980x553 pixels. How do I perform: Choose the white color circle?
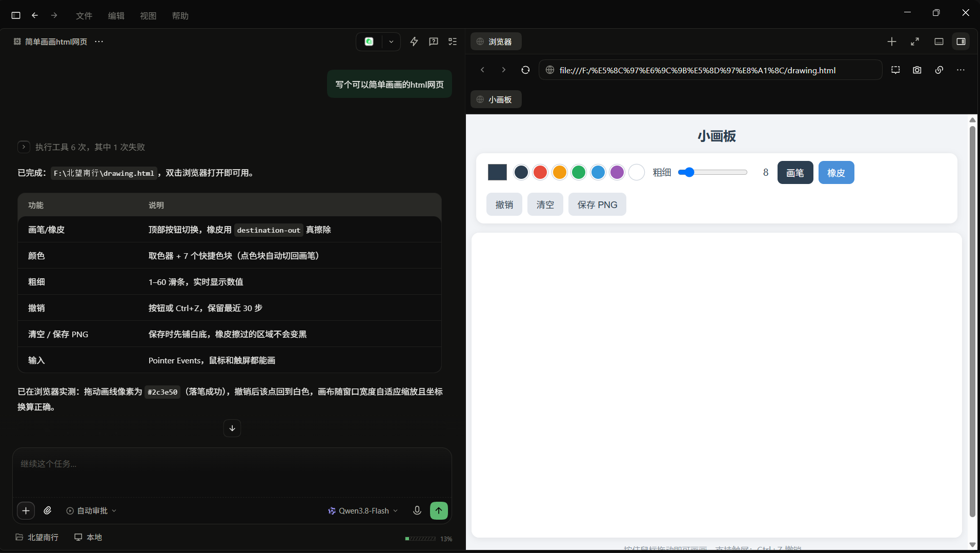637,172
